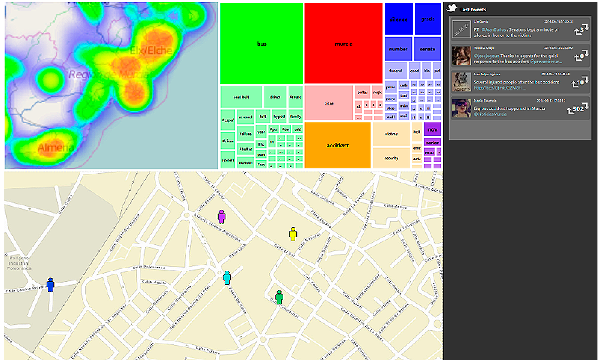This screenshot has height=364, width=600.
Task: Click the Twitter bird icon
Action: pos(452,8)
